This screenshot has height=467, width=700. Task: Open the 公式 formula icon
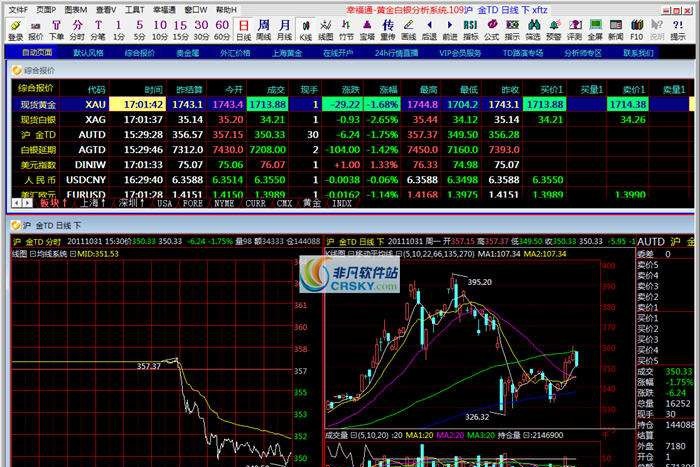pyautogui.click(x=492, y=30)
